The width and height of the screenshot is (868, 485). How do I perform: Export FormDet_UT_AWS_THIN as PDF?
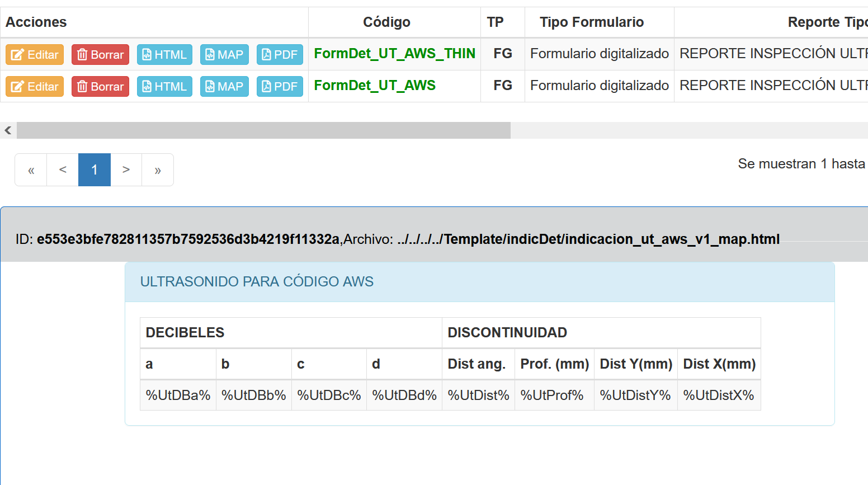pos(280,55)
